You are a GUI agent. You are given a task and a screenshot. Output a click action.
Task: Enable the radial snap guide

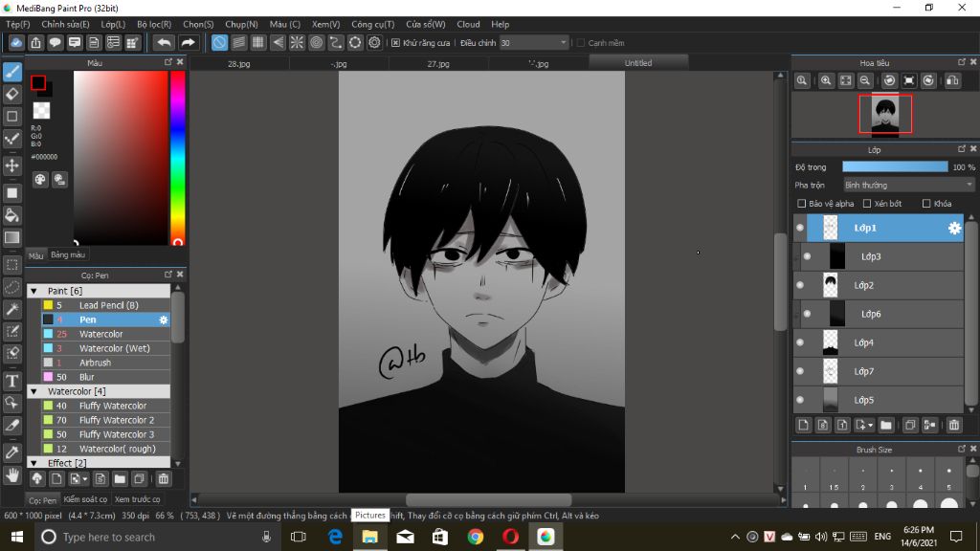tap(297, 42)
